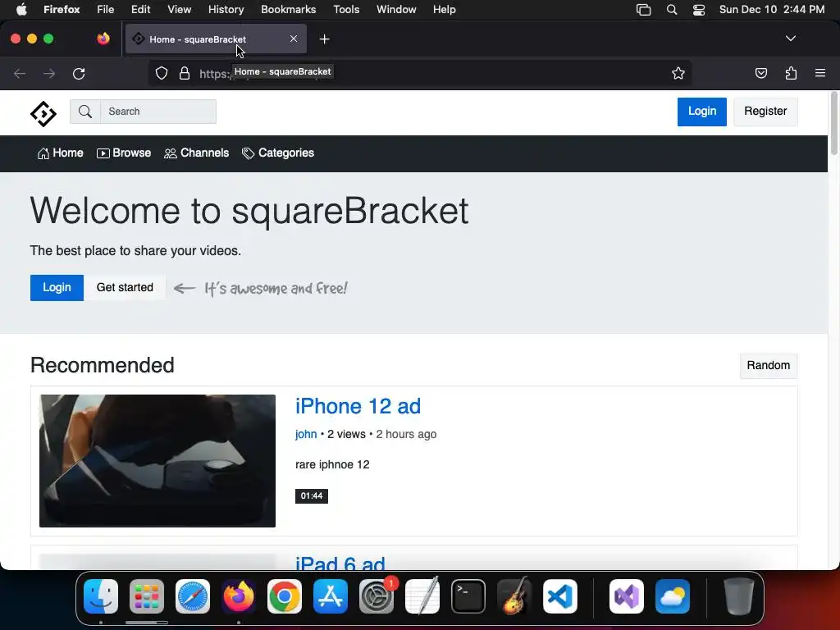Click into the Search input field
The height and width of the screenshot is (630, 840).
tap(158, 112)
